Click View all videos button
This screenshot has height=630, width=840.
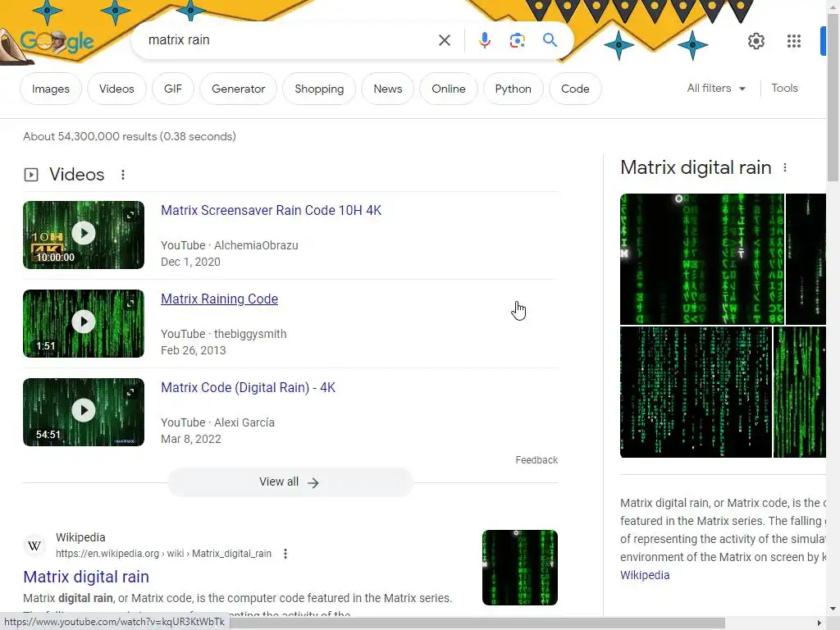coord(290,482)
